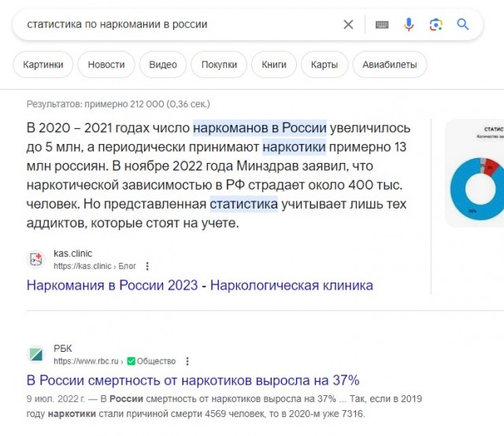The height and width of the screenshot is (436, 504).
Task: Open link В России смертность от наркотиков
Action: pos(193,380)
